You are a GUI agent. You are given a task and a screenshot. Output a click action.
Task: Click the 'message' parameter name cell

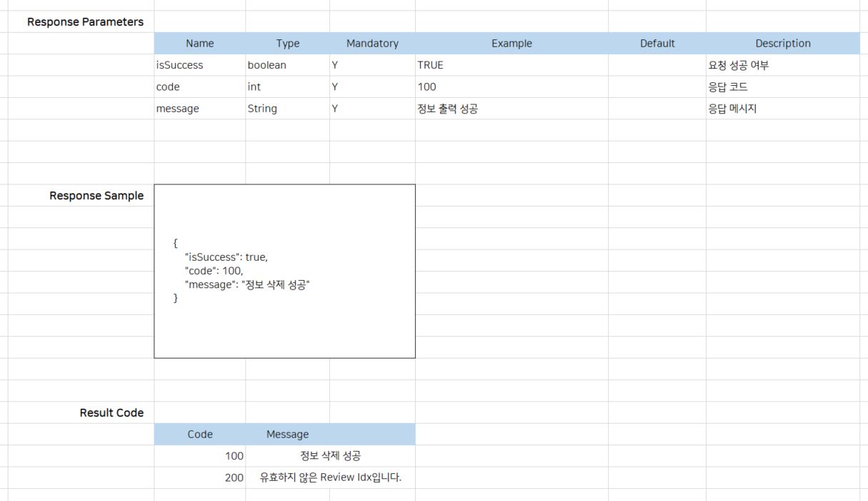(x=178, y=109)
